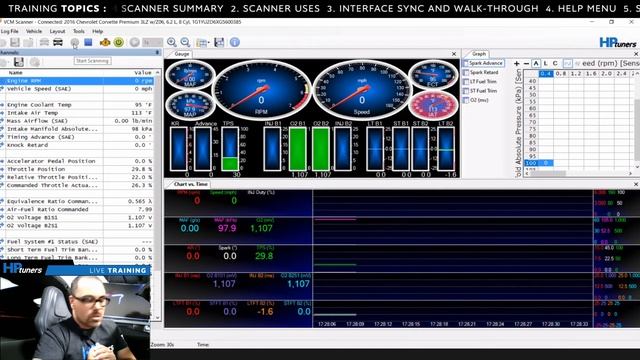Click the O2 B1 green bar gauge

(298, 149)
